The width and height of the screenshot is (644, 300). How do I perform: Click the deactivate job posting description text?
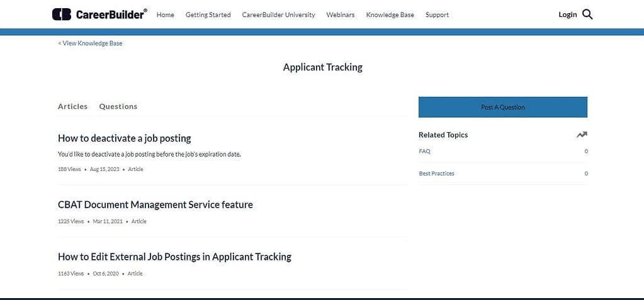coord(149,154)
